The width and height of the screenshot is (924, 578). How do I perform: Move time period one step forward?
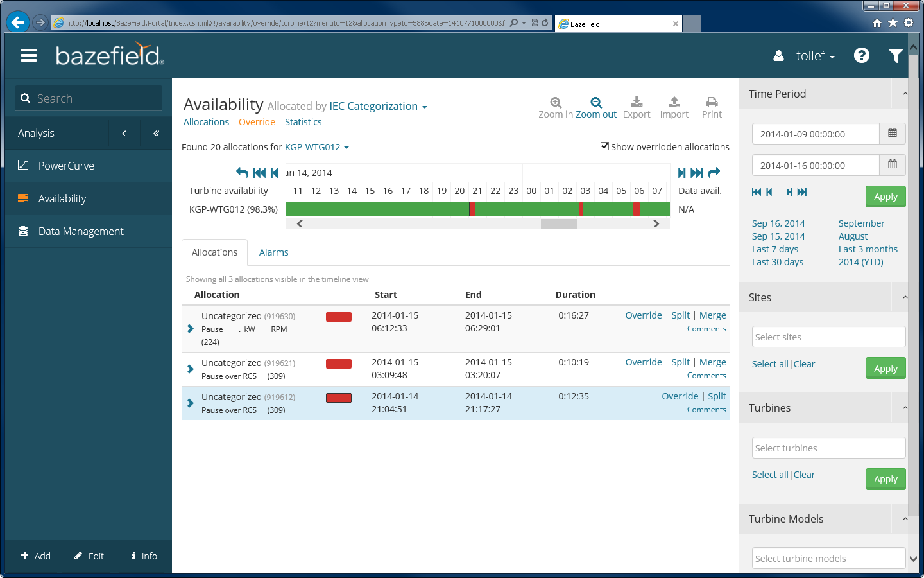789,192
